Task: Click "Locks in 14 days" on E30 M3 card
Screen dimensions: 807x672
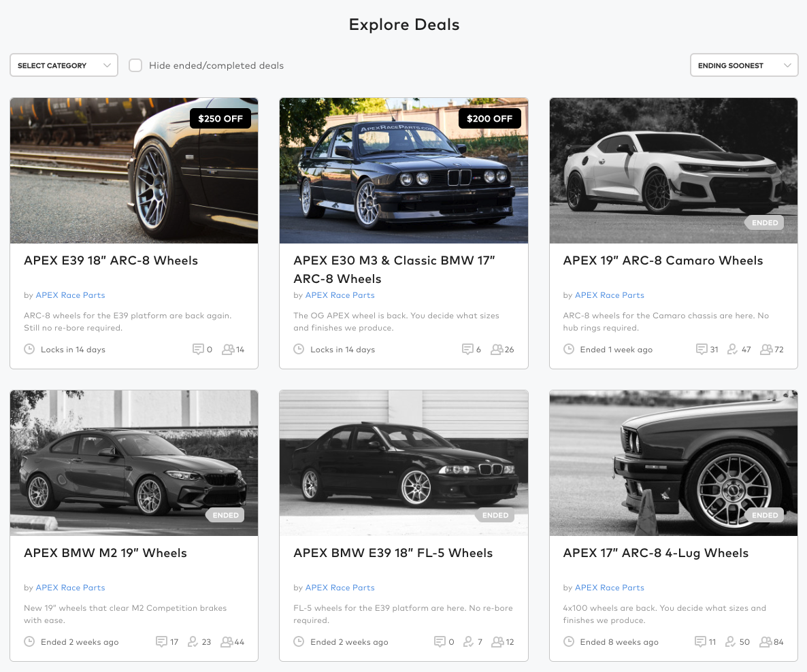Action: pyautogui.click(x=343, y=350)
